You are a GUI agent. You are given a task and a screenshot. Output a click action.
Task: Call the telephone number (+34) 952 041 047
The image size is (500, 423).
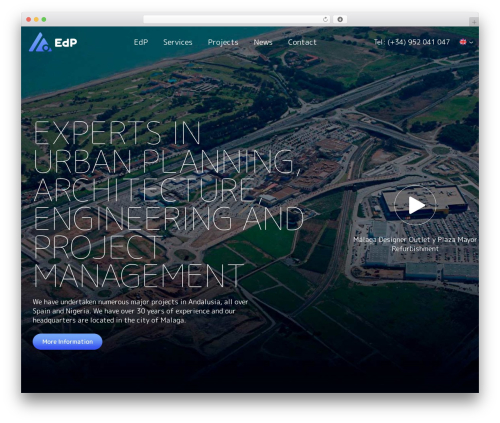[x=412, y=42]
